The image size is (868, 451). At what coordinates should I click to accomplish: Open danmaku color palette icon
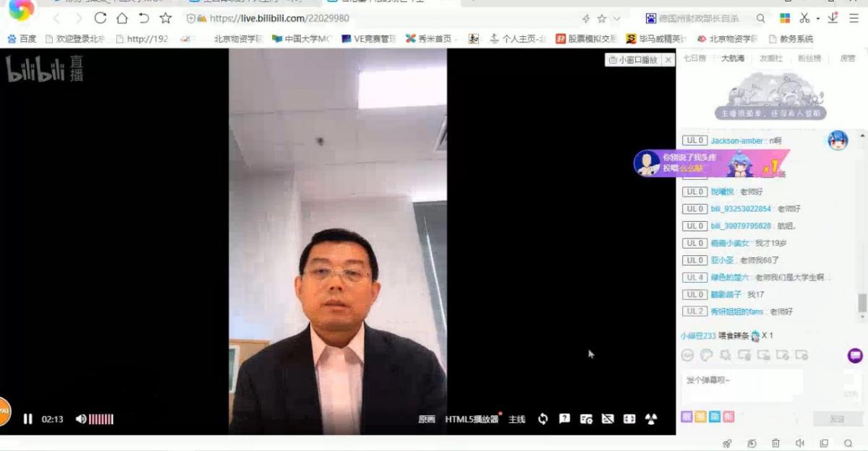707,355
